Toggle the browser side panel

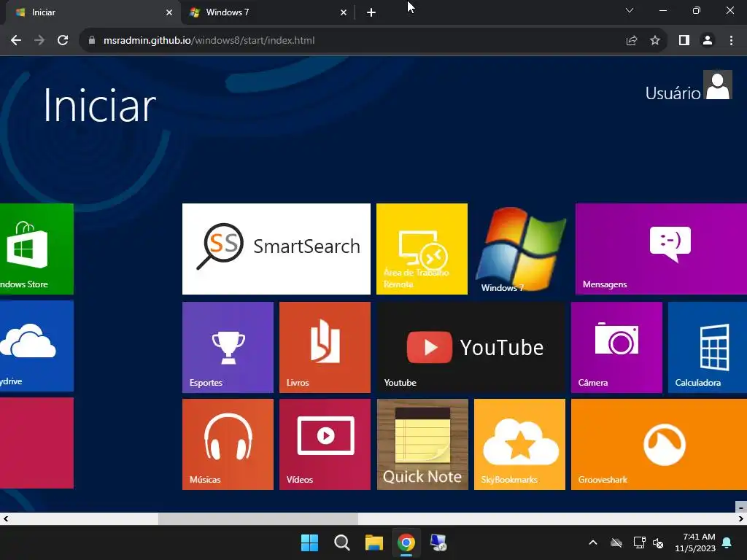684,41
